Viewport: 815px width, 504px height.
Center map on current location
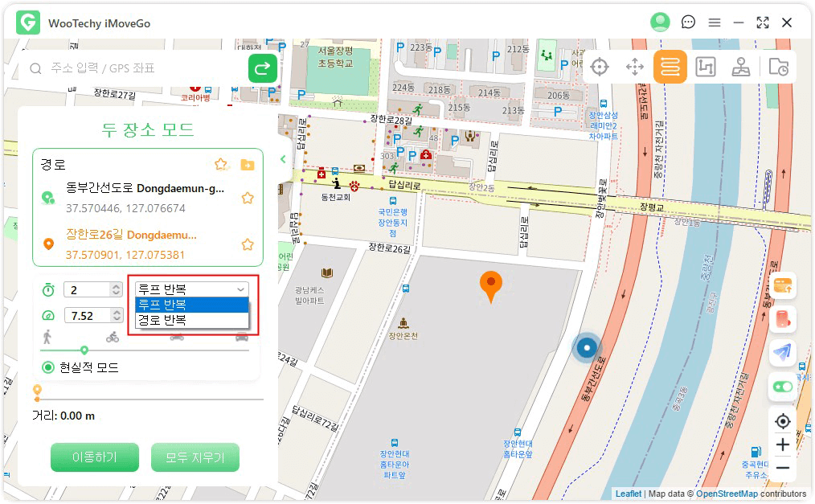782,421
